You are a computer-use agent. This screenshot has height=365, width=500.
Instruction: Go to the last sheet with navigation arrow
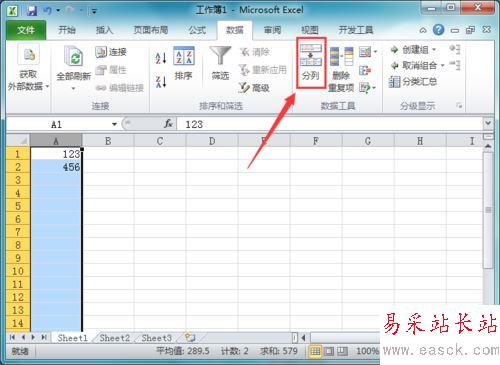[44, 337]
